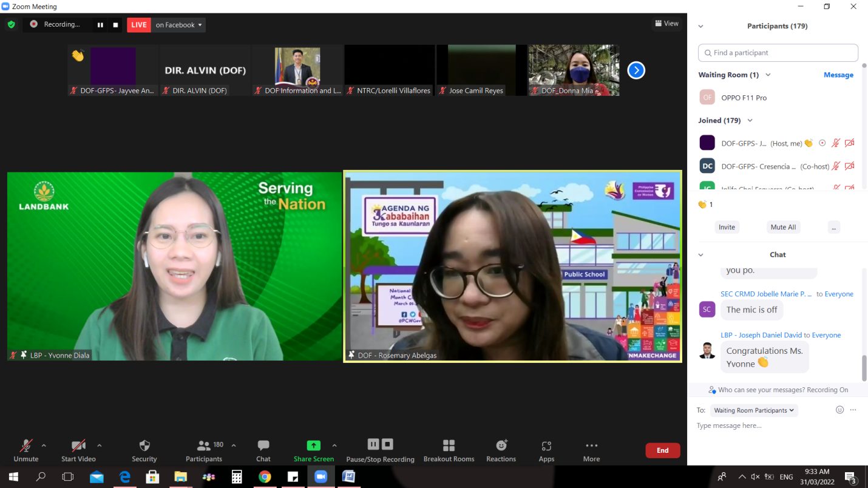Toggle mute icon for DOF-GFPS host row
The height and width of the screenshot is (488, 868).
pyautogui.click(x=836, y=143)
